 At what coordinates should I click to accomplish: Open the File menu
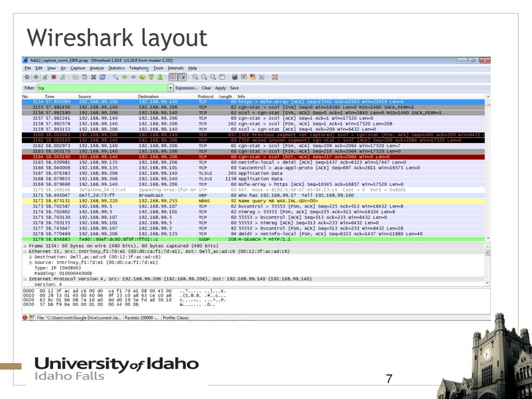28,68
